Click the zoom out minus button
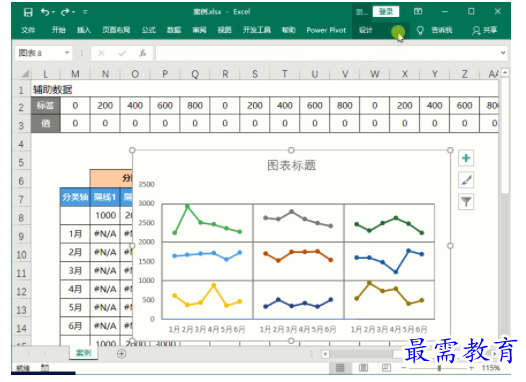This screenshot has width=526, height=382. pyautogui.click(x=404, y=368)
